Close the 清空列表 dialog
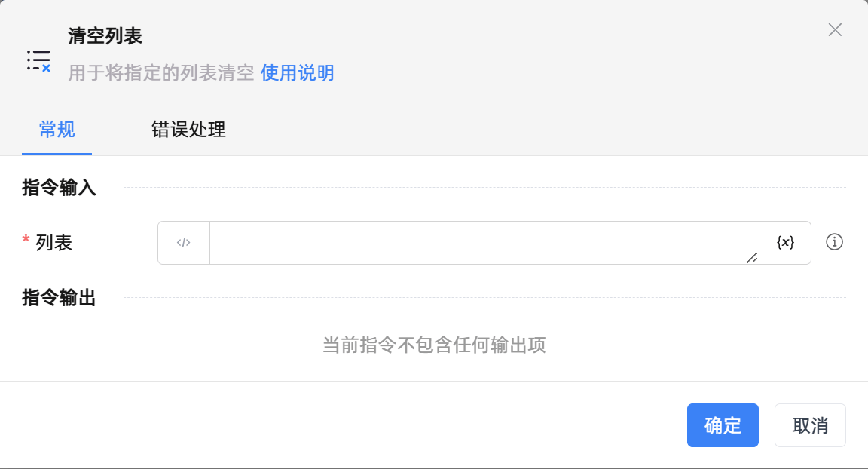868x469 pixels. pyautogui.click(x=835, y=30)
